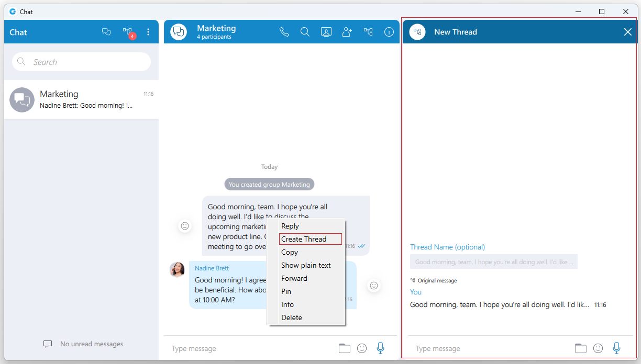This screenshot has width=641, height=364.
Task: Click 'No unread messages' status text
Action: [92, 344]
